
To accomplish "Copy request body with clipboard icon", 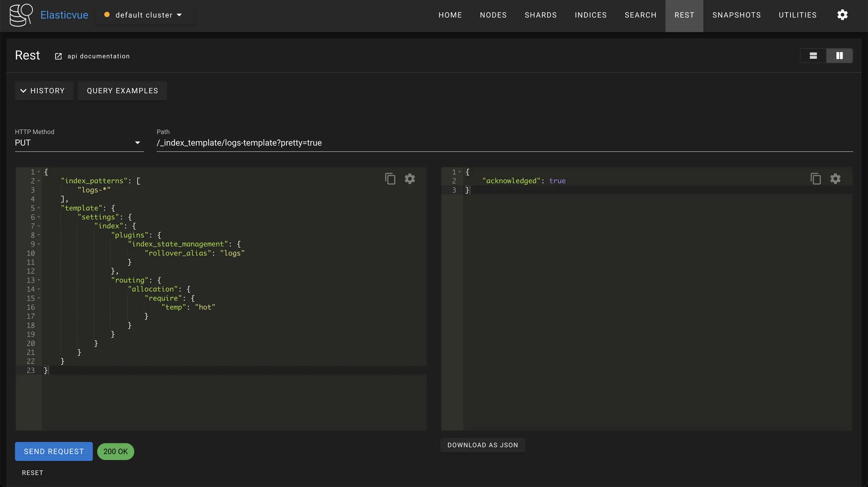I will pyautogui.click(x=390, y=178).
